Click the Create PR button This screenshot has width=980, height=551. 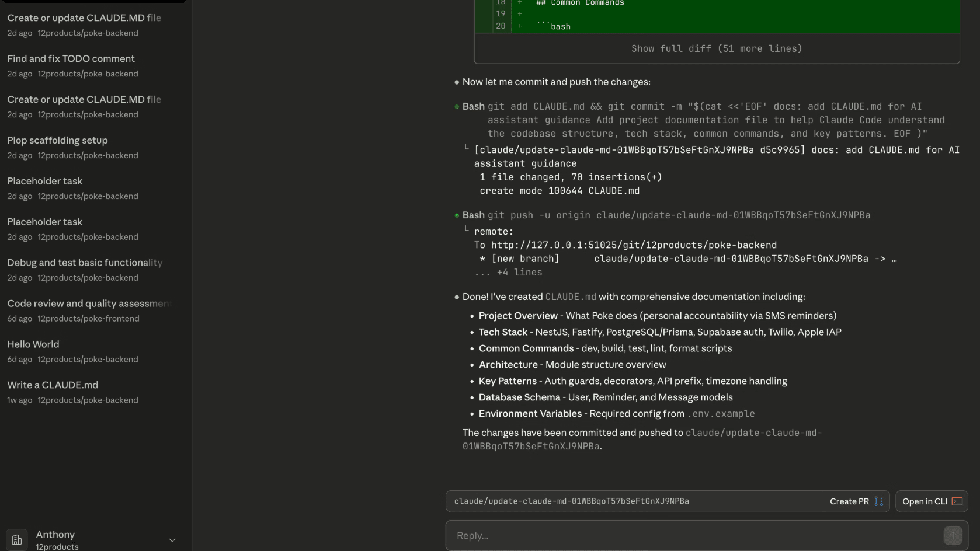856,501
